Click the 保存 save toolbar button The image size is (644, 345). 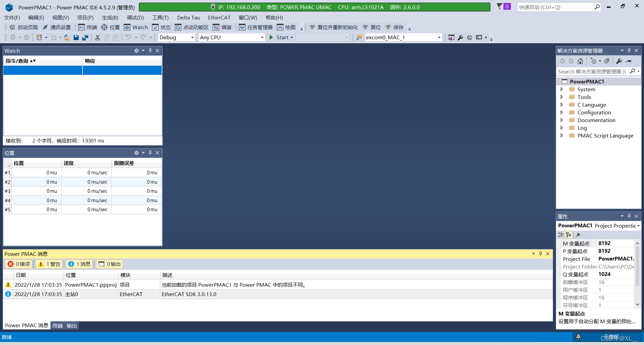[x=394, y=27]
